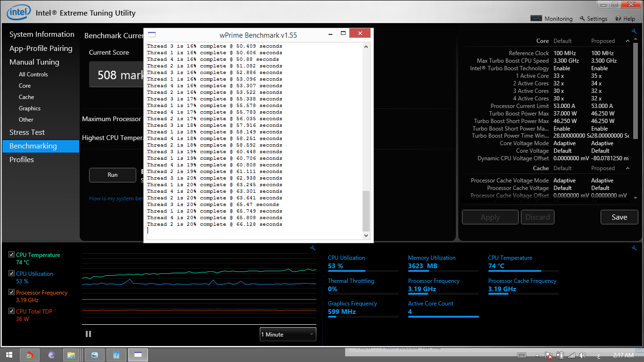Viewport: 644px width, 362px height.
Task: Open Windows Start button
Action: (9, 355)
